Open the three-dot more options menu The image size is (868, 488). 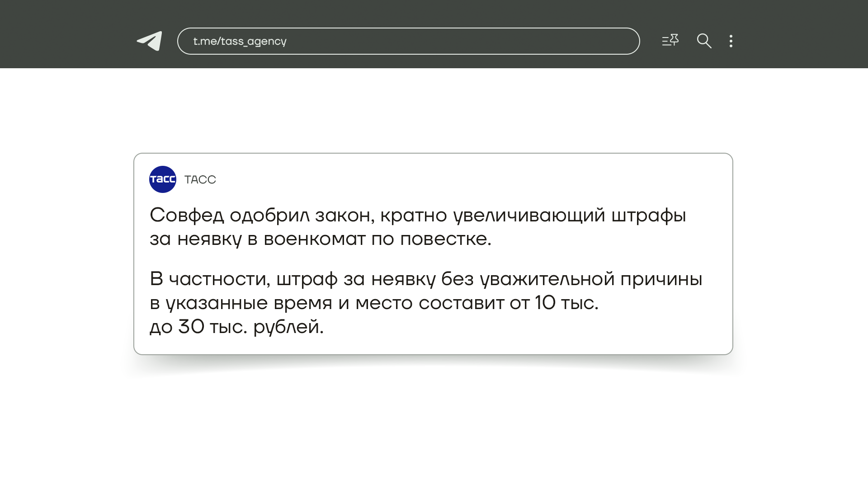731,41
